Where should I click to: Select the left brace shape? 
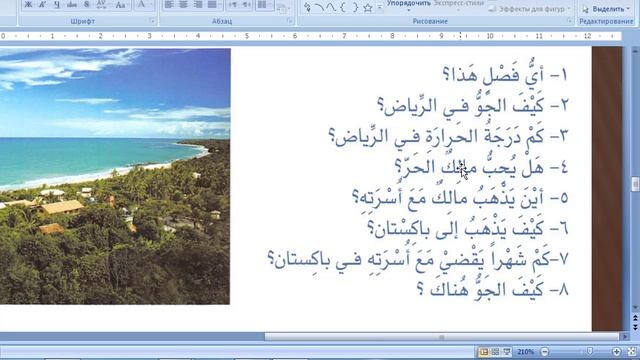point(343,7)
